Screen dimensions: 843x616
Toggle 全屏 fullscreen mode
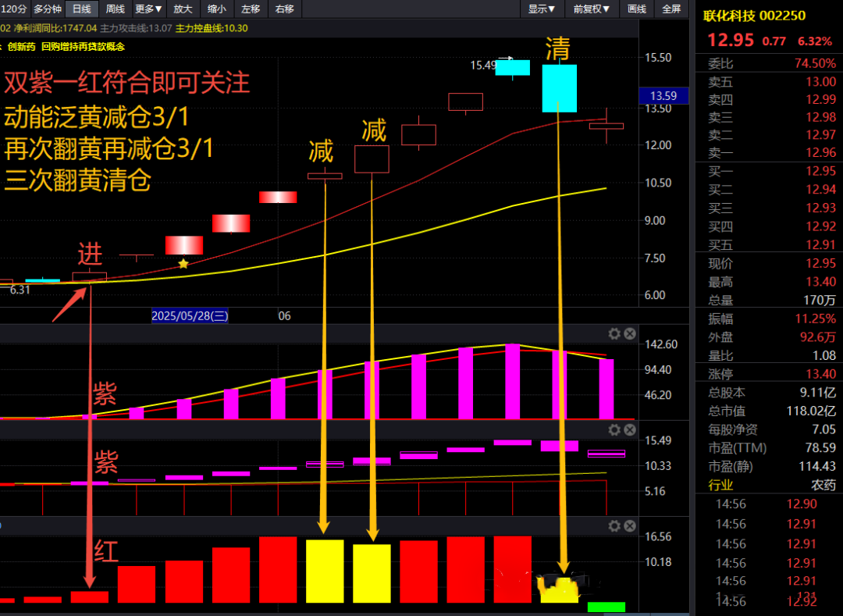[671, 9]
